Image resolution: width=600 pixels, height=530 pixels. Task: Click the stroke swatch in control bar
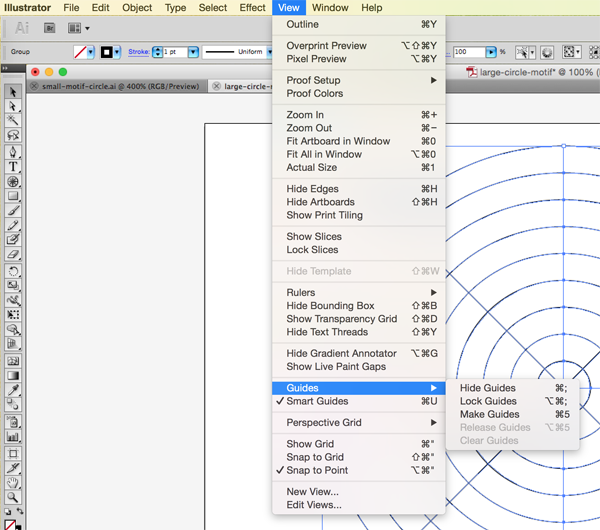(x=107, y=52)
